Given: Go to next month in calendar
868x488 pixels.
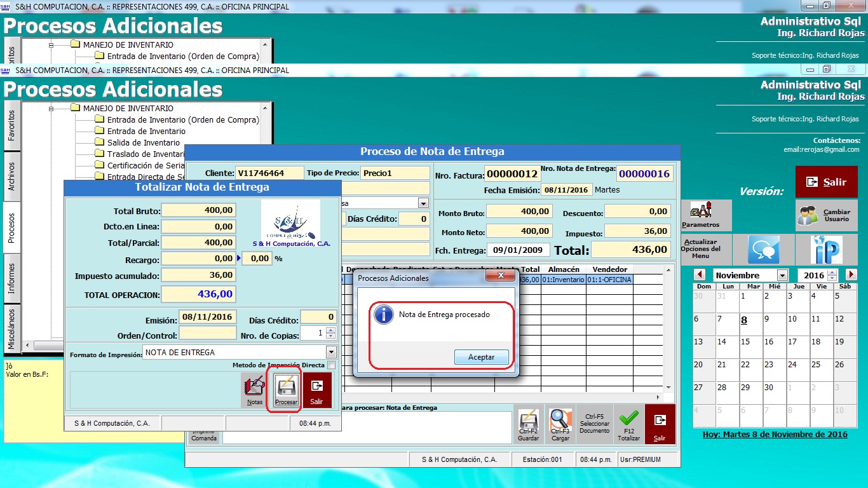Looking at the screenshot, I should 851,275.
